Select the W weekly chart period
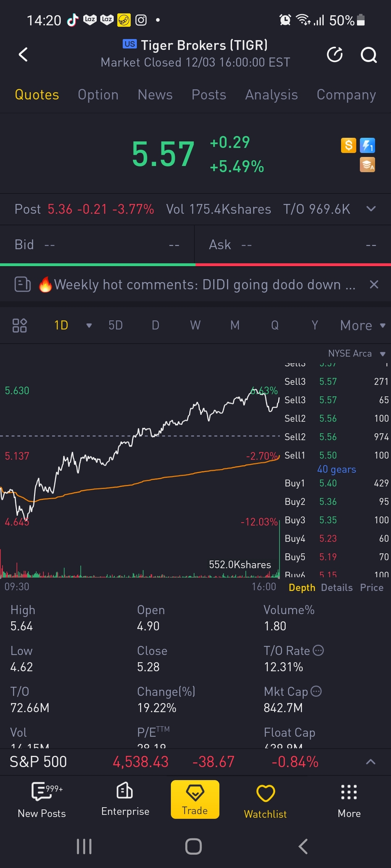 pos(195,325)
